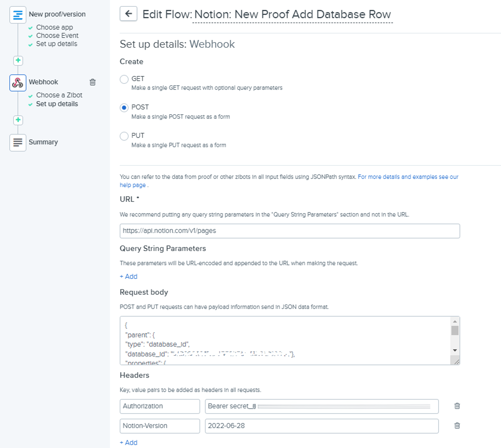Image resolution: width=501 pixels, height=448 pixels.
Task: Add another header row
Action: point(129,442)
